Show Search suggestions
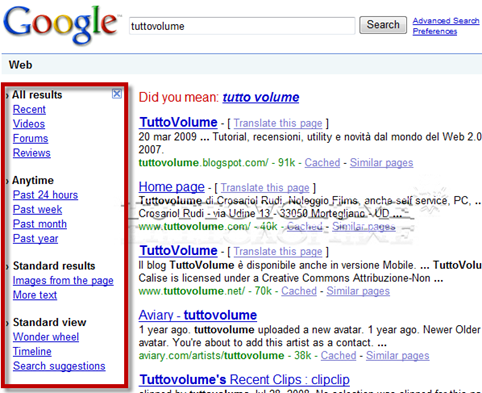This screenshot has width=482, height=393. [x=59, y=366]
